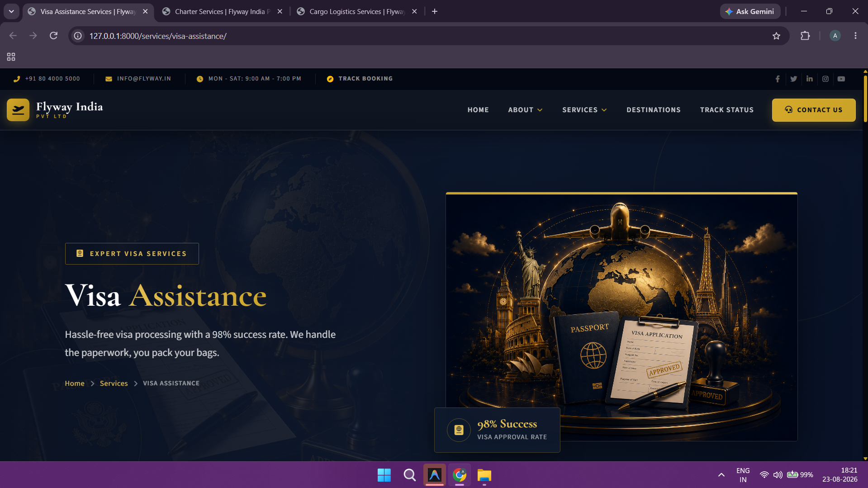Click the MON - SAT: 9:00 AM - 7:00 PM text
Image resolution: width=868 pixels, height=488 pixels.
pos(255,79)
